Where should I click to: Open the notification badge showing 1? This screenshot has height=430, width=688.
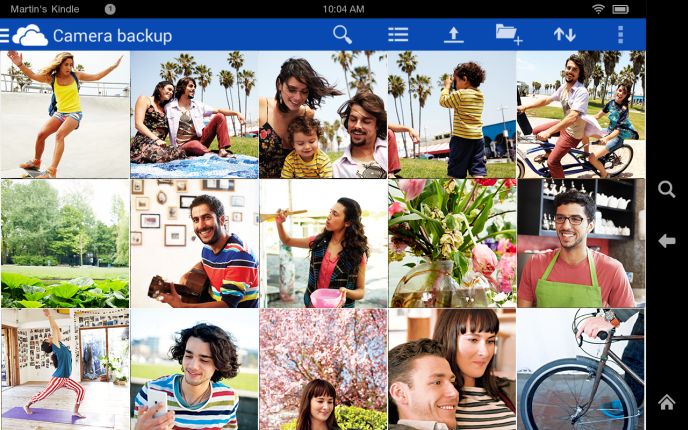click(x=110, y=9)
